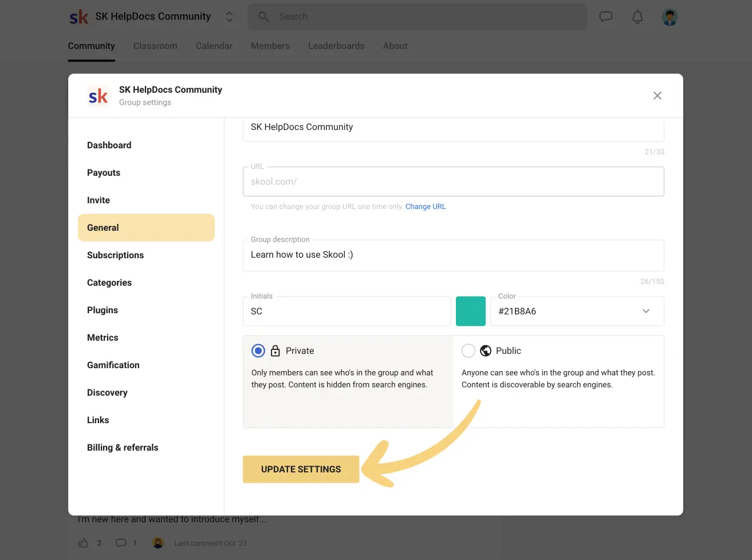Click the teal color swatch preview

click(471, 311)
